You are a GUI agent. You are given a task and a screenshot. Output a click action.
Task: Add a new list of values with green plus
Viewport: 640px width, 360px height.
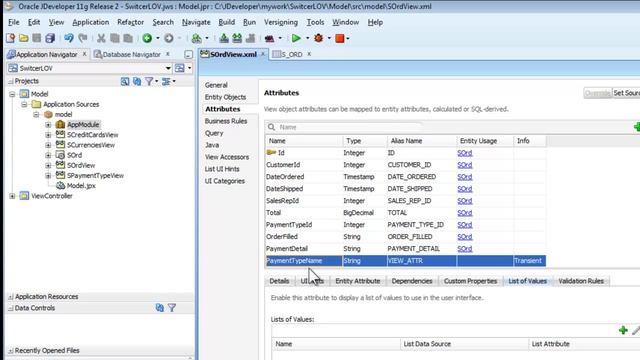[x=623, y=330]
